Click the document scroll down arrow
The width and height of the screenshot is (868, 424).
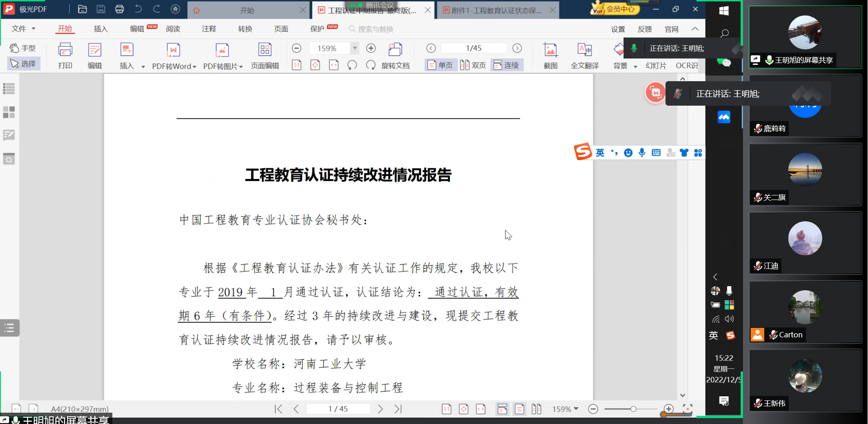[683, 395]
